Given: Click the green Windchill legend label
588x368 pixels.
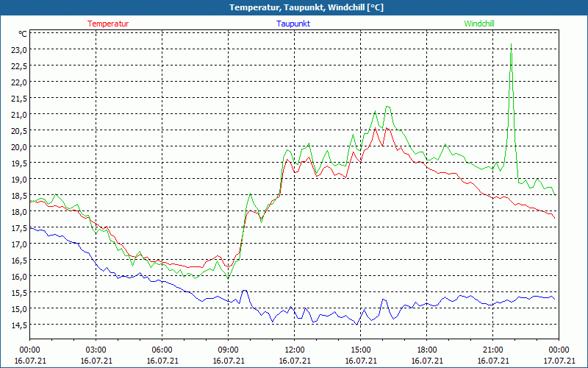Looking at the screenshot, I should point(479,24).
